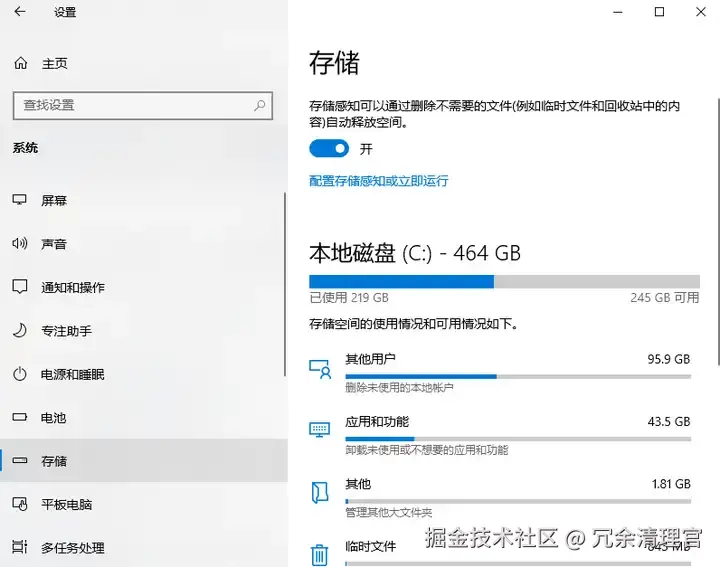The image size is (720, 567).
Task: Open the 其他 storage category
Action: point(500,498)
